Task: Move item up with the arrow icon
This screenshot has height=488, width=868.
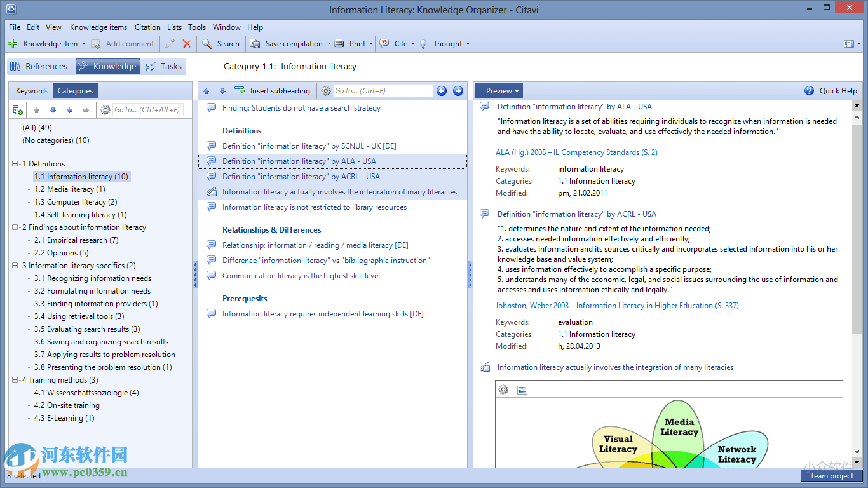Action: coord(206,91)
